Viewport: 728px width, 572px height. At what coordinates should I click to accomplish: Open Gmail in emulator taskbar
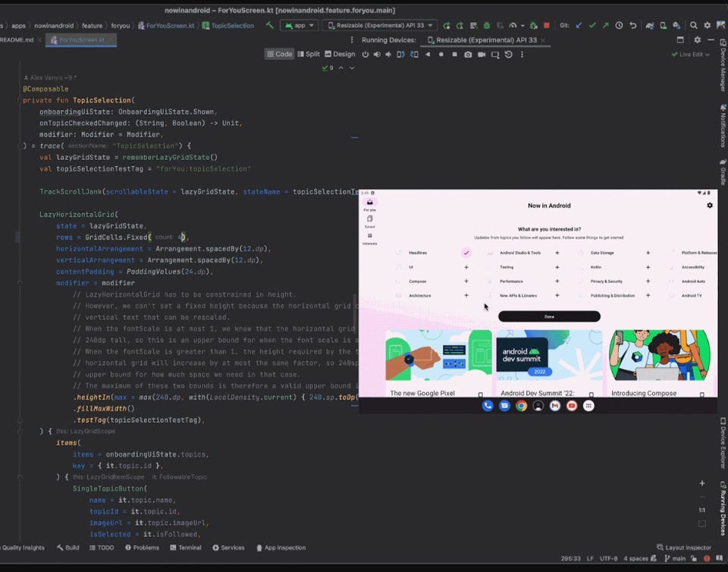tap(555, 406)
